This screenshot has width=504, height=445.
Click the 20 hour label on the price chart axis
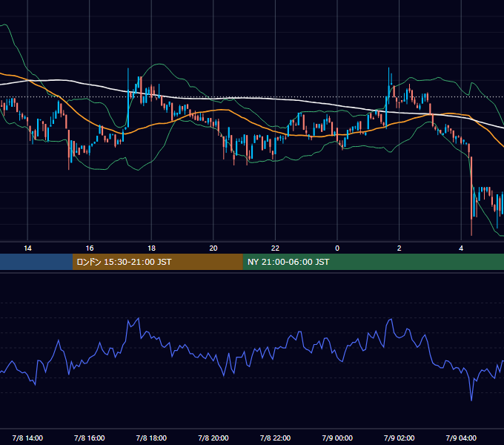pyautogui.click(x=213, y=248)
